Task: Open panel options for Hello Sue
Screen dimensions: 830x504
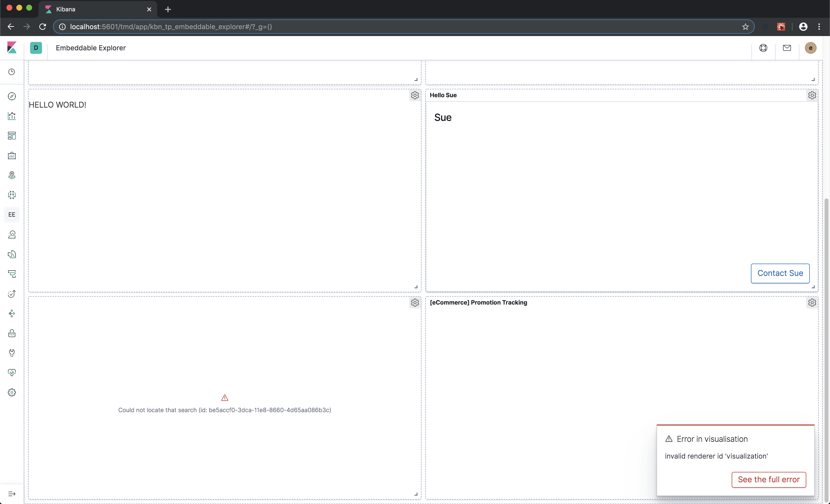Action: click(812, 95)
